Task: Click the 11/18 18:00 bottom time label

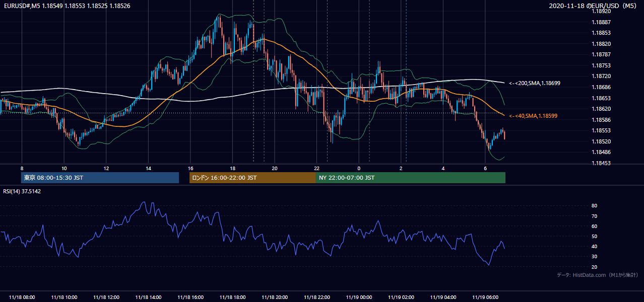Action: pos(232,297)
